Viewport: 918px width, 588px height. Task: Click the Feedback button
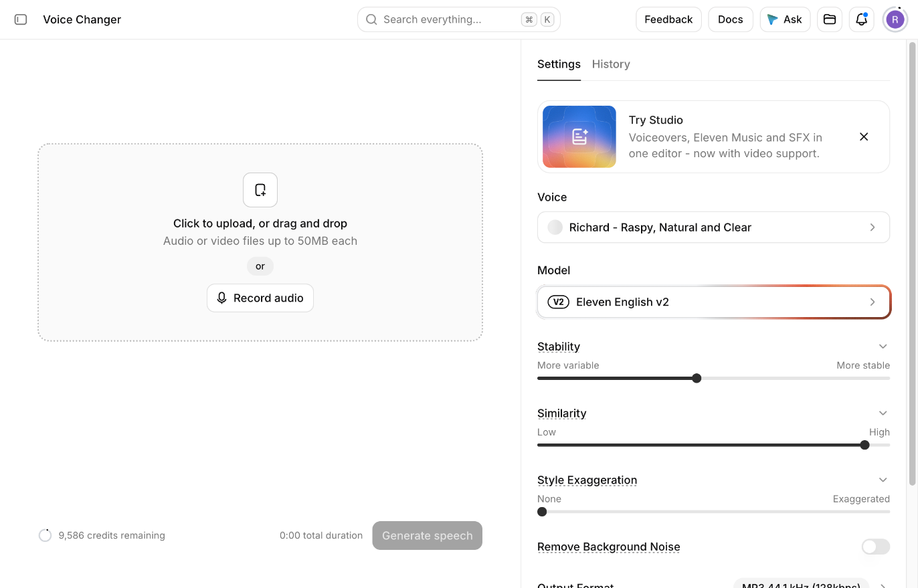click(668, 19)
